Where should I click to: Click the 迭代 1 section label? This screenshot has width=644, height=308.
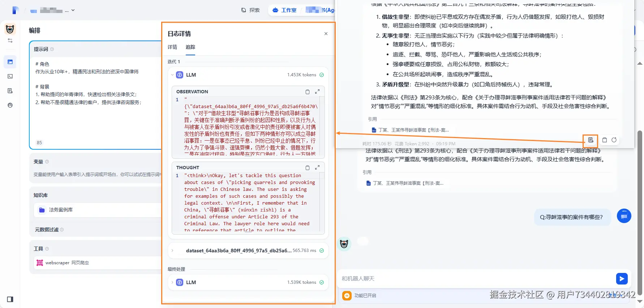pyautogui.click(x=174, y=62)
